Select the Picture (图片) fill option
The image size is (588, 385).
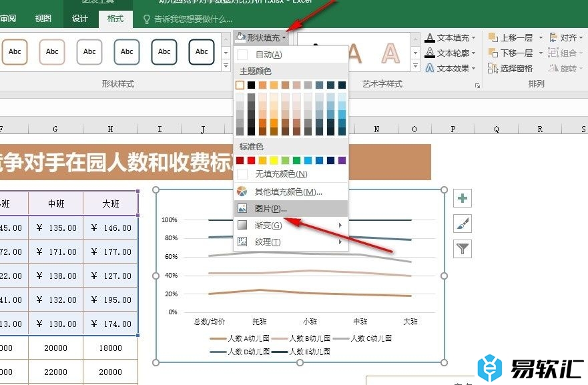click(290, 208)
